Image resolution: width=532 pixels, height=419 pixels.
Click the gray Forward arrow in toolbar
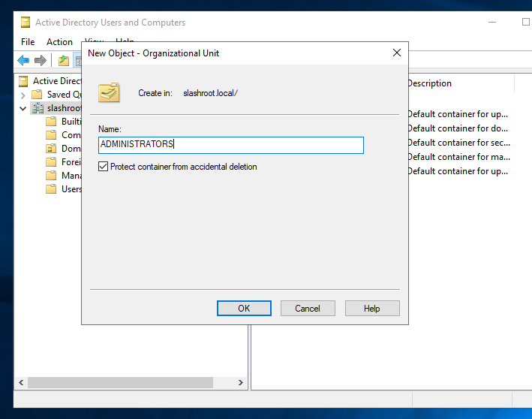41,61
